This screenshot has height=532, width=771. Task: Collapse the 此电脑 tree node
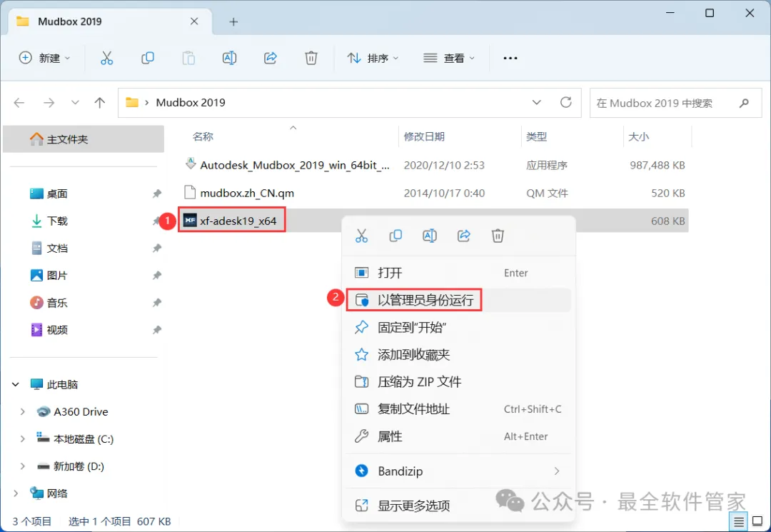coord(16,384)
